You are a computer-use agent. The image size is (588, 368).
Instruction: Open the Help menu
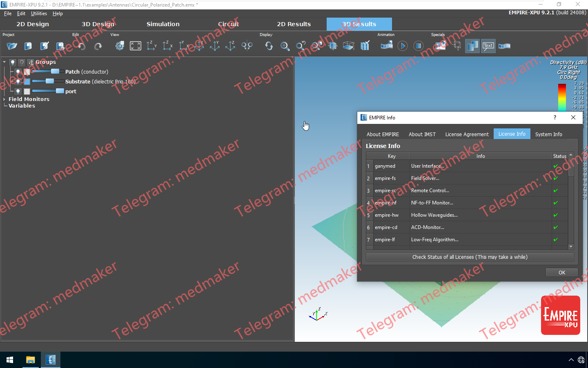click(x=58, y=13)
